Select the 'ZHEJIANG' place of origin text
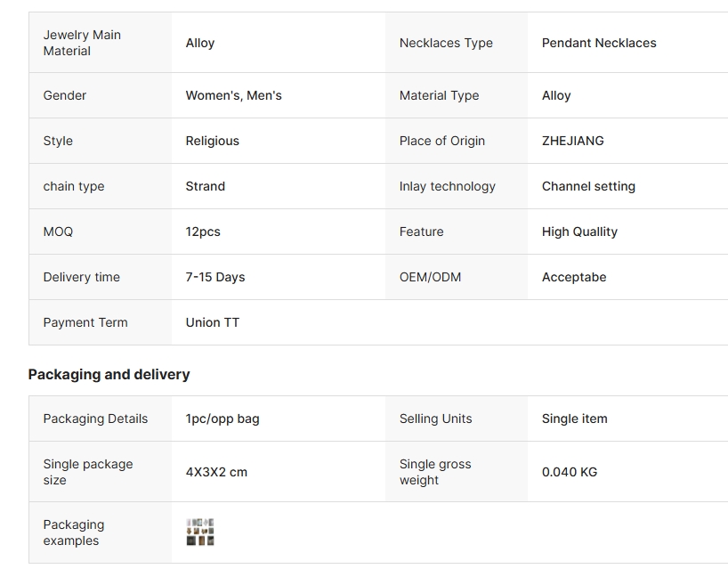728x577 pixels. [572, 141]
